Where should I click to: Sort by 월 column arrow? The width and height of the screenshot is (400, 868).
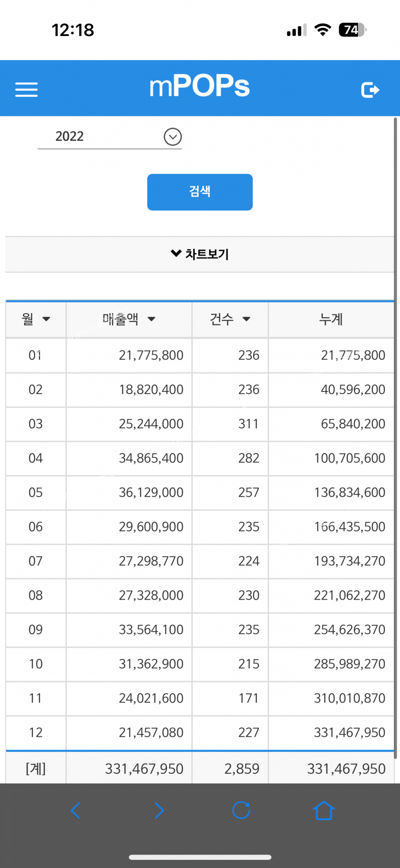tap(46, 319)
